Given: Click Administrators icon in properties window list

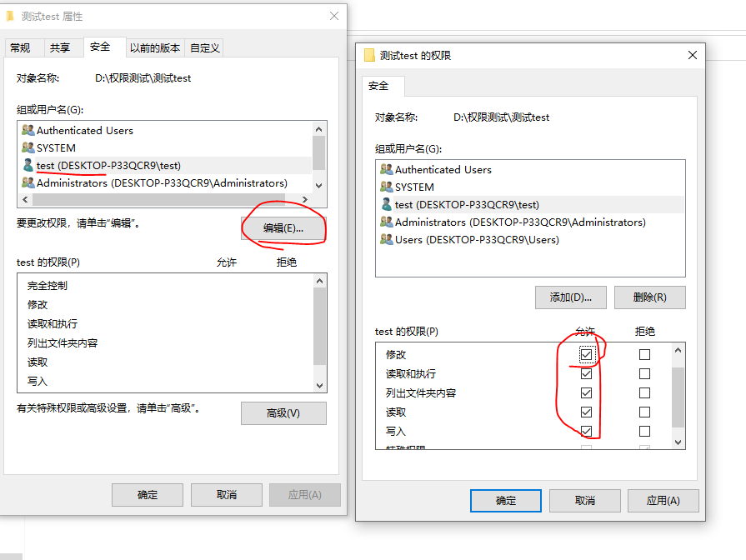Looking at the screenshot, I should [x=28, y=182].
